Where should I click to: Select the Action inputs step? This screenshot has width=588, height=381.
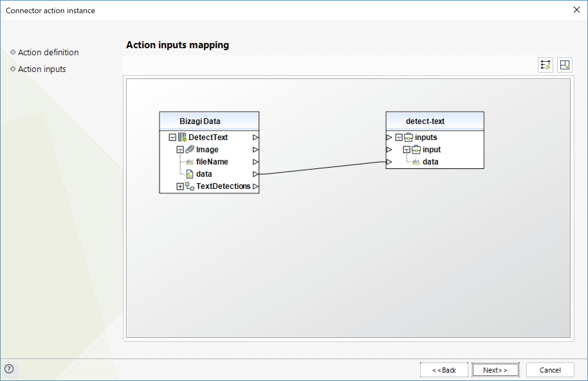pos(42,69)
